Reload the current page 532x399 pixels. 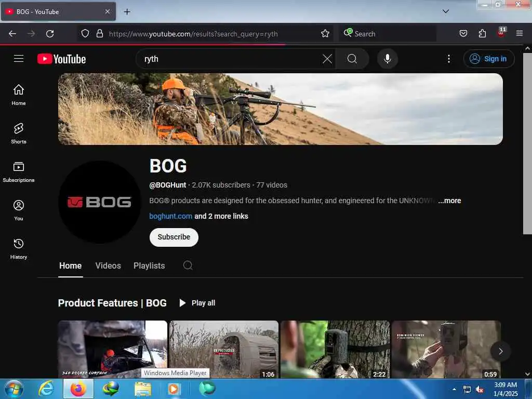50,33
